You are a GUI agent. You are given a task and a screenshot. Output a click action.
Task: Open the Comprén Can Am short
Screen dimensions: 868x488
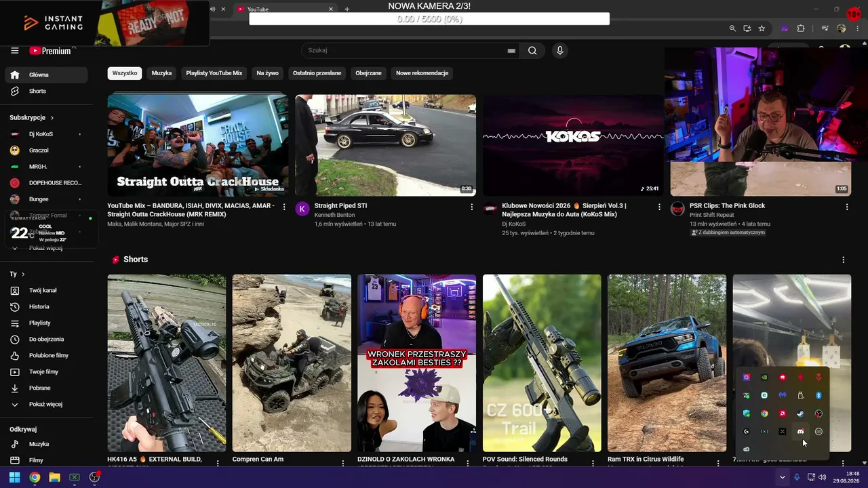pos(292,363)
